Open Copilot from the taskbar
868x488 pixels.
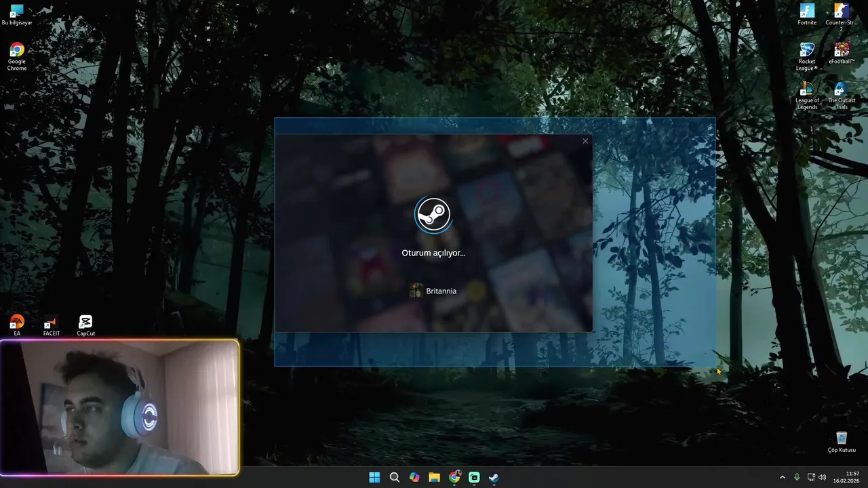(x=414, y=477)
